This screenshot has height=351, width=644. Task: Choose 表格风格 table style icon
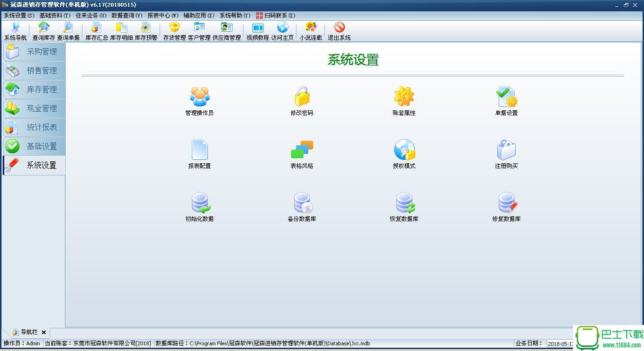pos(302,149)
